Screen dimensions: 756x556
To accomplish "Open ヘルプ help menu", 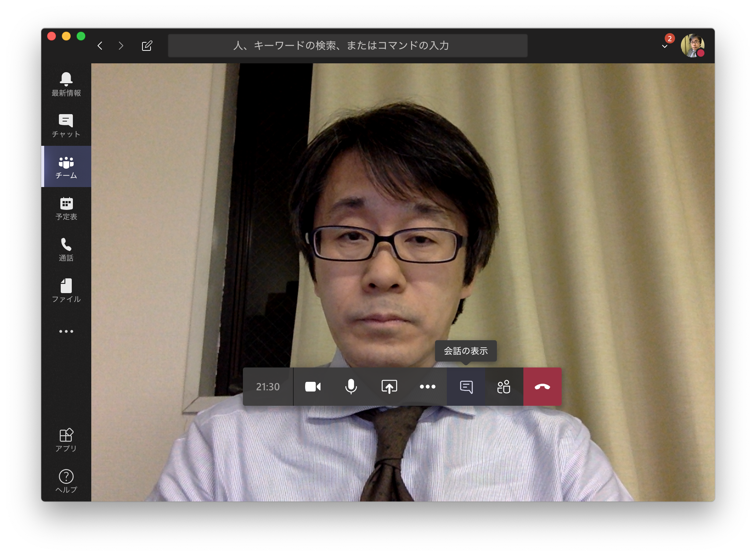I will (x=66, y=481).
